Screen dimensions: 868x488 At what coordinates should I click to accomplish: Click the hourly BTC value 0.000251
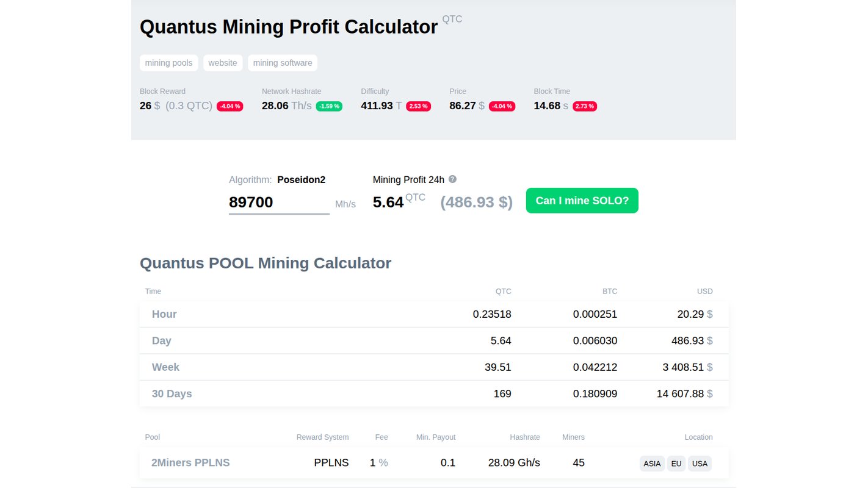595,314
